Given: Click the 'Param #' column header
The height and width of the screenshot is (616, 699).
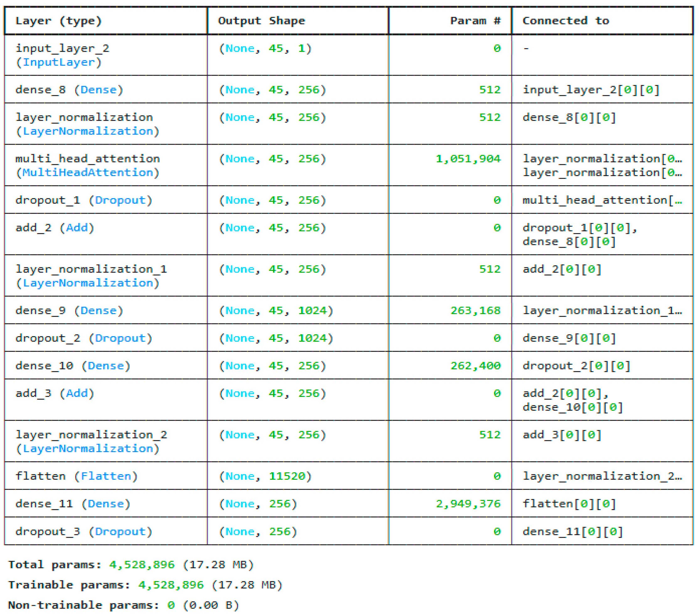Looking at the screenshot, I should pyautogui.click(x=475, y=21).
